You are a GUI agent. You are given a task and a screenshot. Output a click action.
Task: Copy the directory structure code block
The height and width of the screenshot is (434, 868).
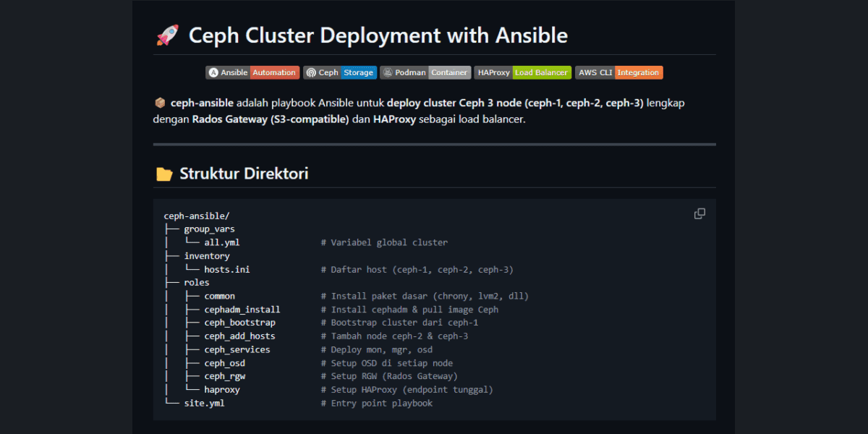[699, 213]
